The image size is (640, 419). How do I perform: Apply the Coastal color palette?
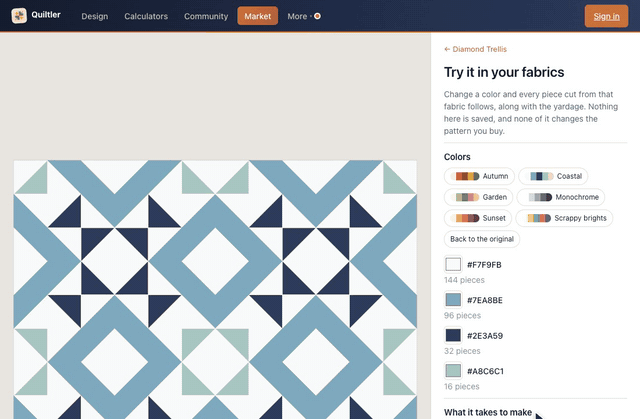coord(553,176)
